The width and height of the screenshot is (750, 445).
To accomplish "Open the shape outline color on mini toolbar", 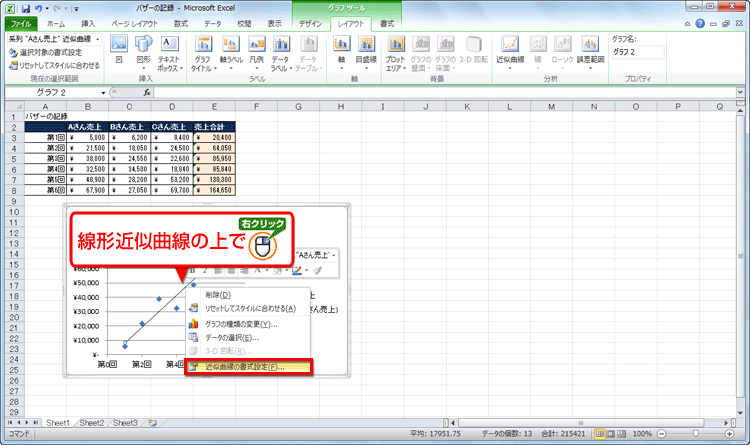I will point(299,270).
